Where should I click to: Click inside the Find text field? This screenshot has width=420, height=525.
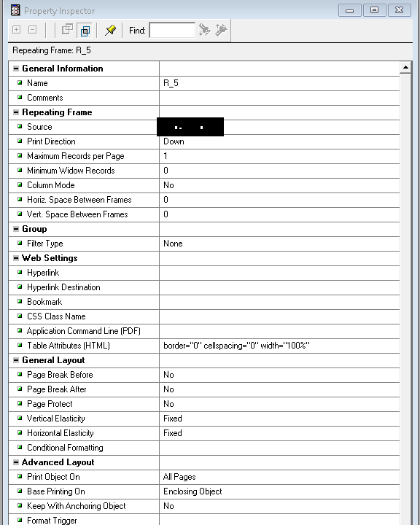[x=172, y=30]
